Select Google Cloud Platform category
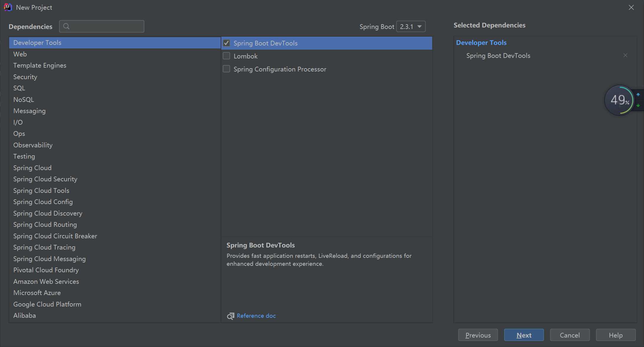 pos(115,304)
